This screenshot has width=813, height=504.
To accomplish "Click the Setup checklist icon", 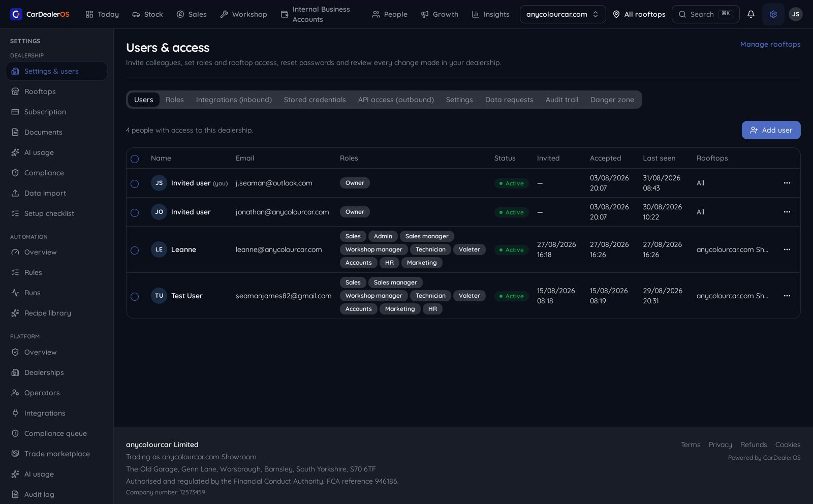I will 15,213.
